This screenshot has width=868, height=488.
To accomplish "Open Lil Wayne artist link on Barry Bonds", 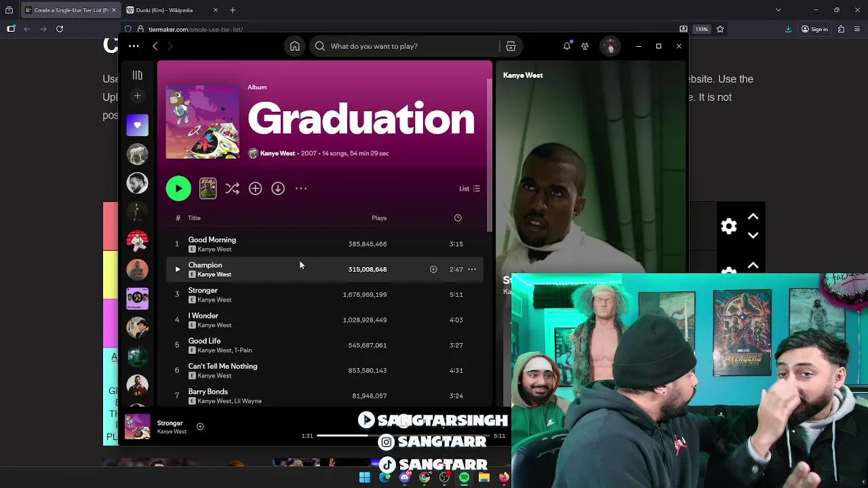I will [248, 401].
